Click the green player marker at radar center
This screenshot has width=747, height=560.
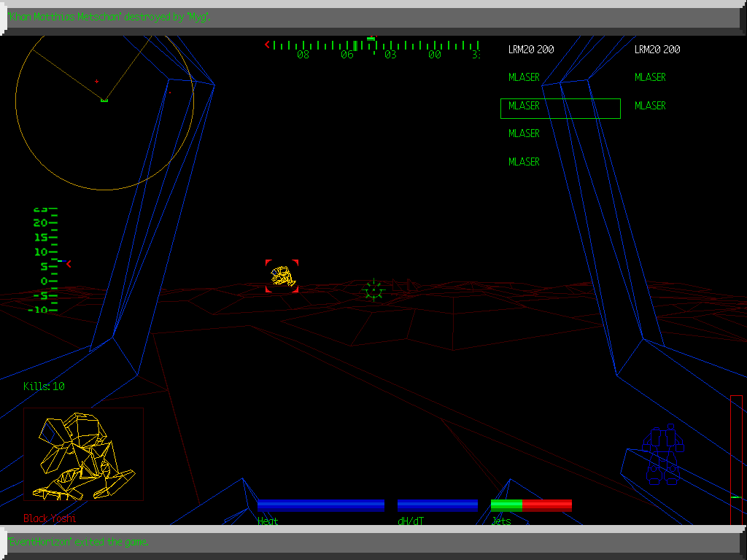point(104,99)
